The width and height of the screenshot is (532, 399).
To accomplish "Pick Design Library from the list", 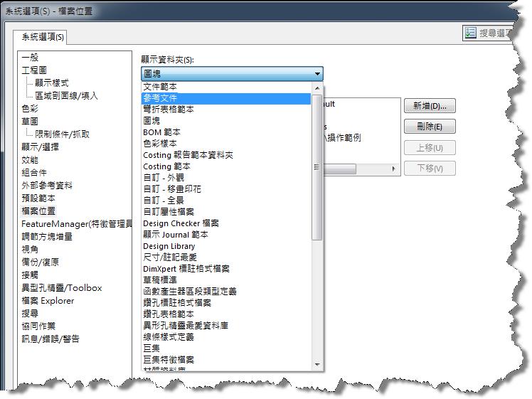I will 169,246.
